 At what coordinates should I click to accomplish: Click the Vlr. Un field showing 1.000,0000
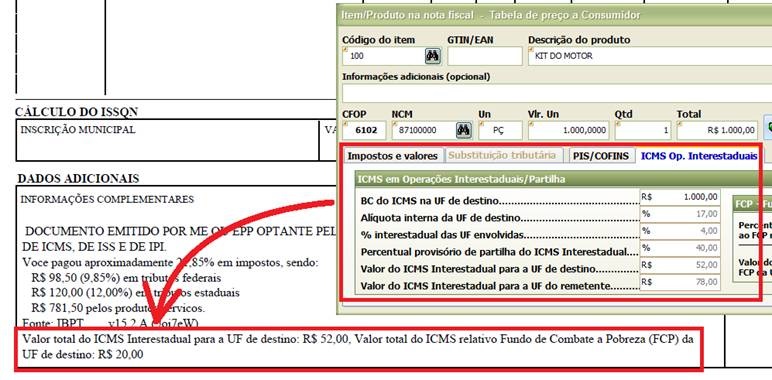(568, 130)
